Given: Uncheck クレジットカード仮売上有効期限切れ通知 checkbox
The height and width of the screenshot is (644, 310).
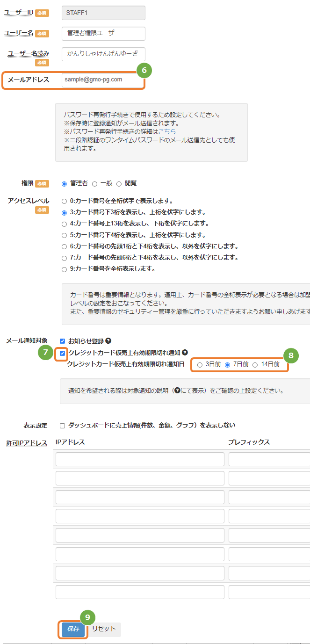Looking at the screenshot, I should coord(63,353).
